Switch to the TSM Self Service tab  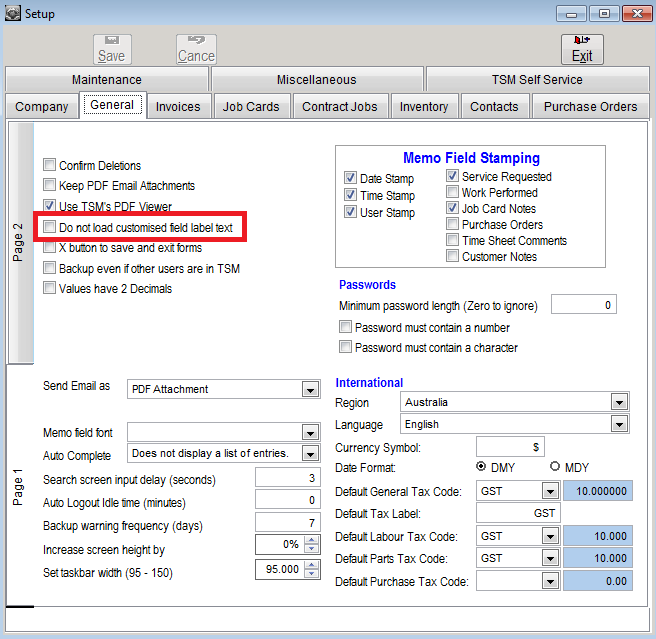(x=536, y=80)
